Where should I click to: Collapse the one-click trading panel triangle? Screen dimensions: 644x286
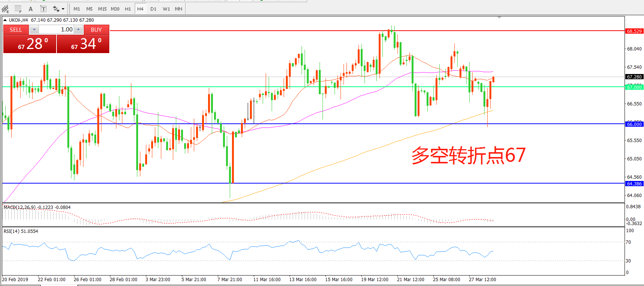(5, 20)
